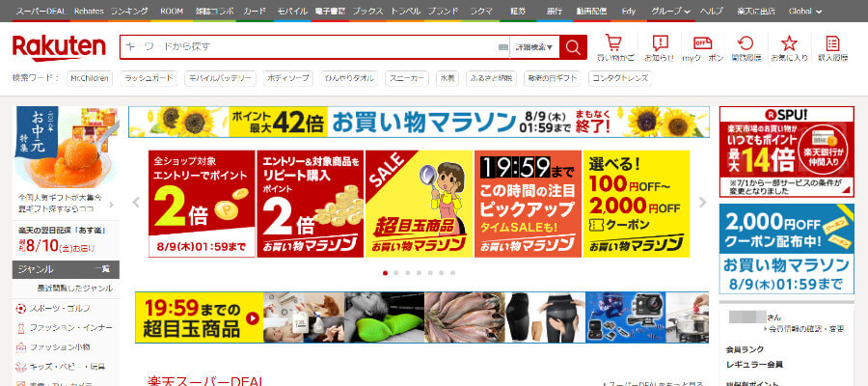Expand the Global menu
Image resolution: width=868 pixels, height=386 pixels.
805,11
